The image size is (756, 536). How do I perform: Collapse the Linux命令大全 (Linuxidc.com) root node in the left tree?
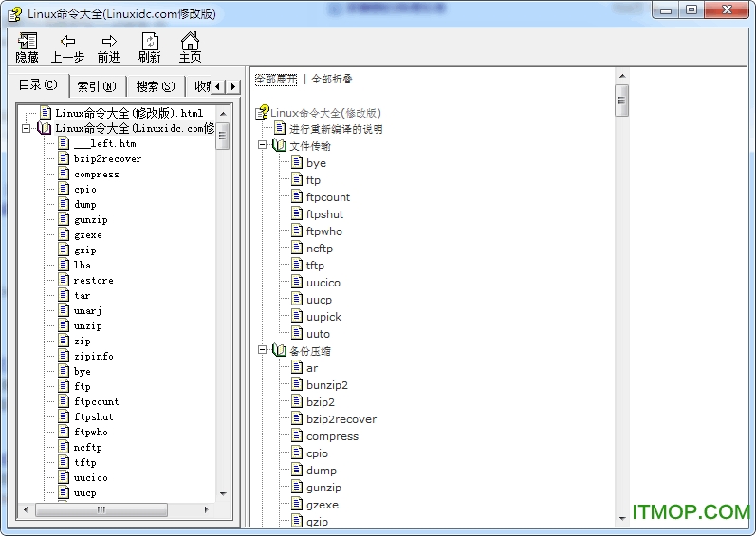click(28, 128)
